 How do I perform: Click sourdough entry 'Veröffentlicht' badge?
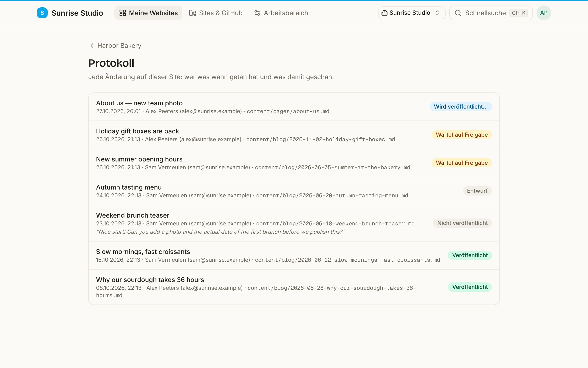[x=470, y=287]
